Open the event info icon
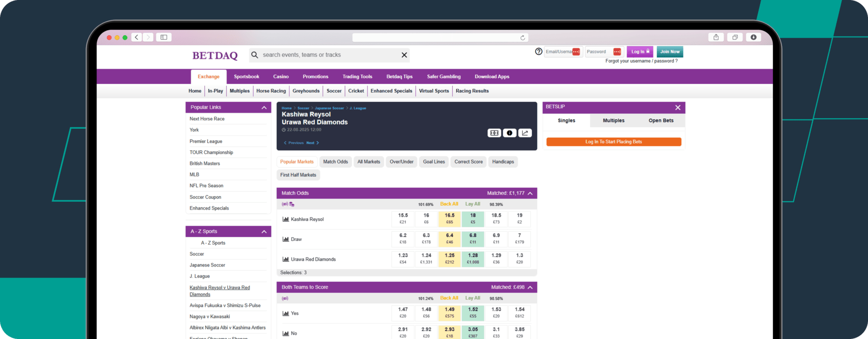This screenshot has height=339, width=868. pos(510,133)
